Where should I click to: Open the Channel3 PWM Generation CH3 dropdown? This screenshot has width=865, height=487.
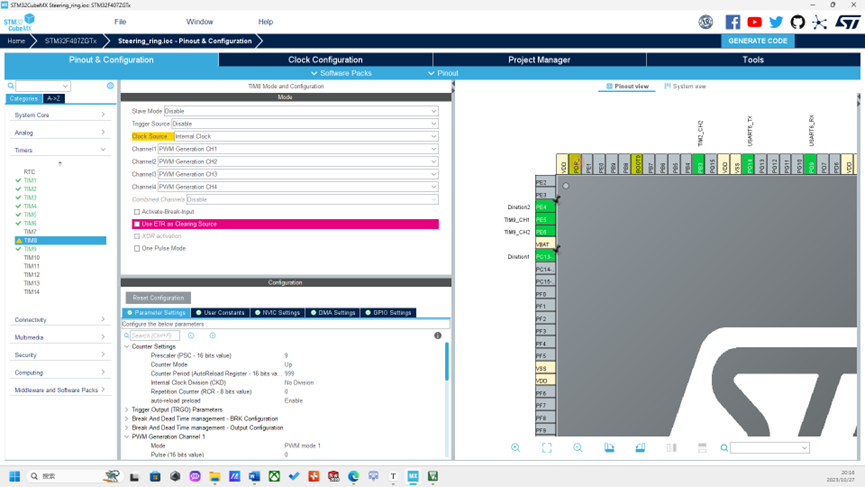(x=298, y=174)
